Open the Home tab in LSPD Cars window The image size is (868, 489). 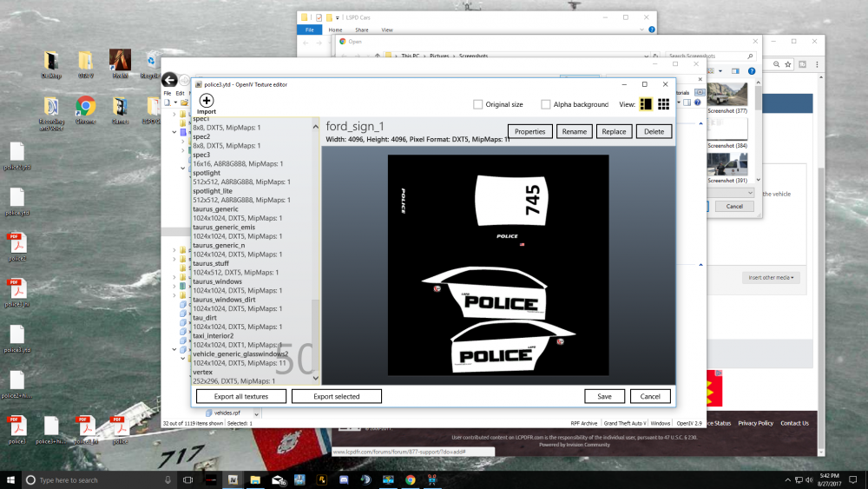click(x=335, y=30)
